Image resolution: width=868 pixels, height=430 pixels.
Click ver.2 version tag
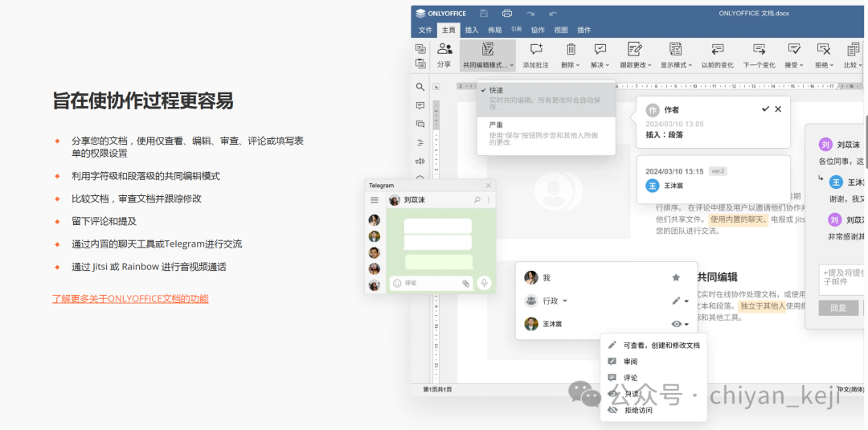click(x=718, y=171)
